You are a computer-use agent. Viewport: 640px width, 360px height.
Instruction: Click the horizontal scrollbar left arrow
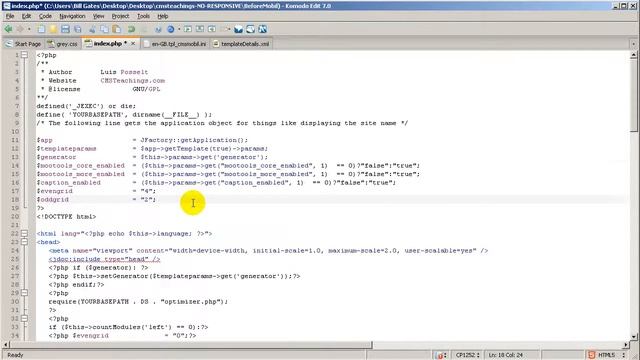pyautogui.click(x=5, y=345)
